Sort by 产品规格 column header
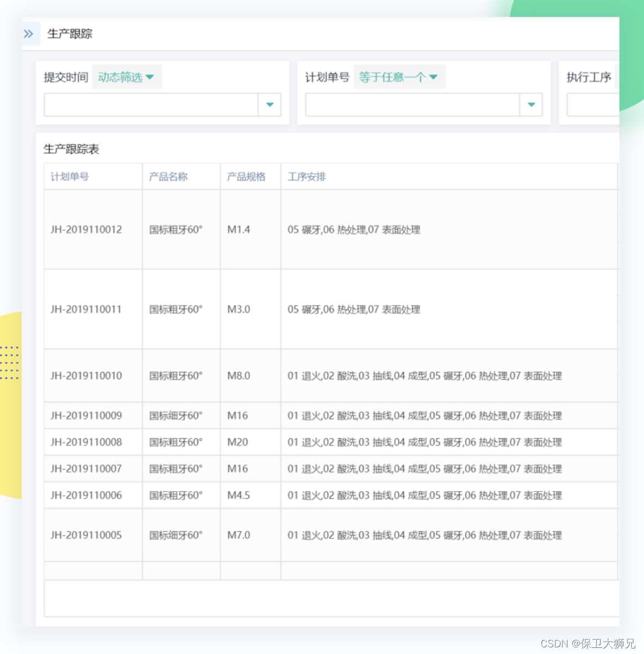 click(246, 177)
